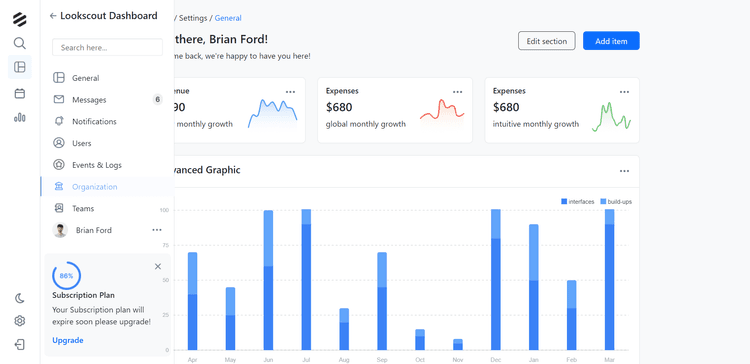This screenshot has width=750, height=364.
Task: Click the logout icon at rail bottom
Action: pos(20,344)
